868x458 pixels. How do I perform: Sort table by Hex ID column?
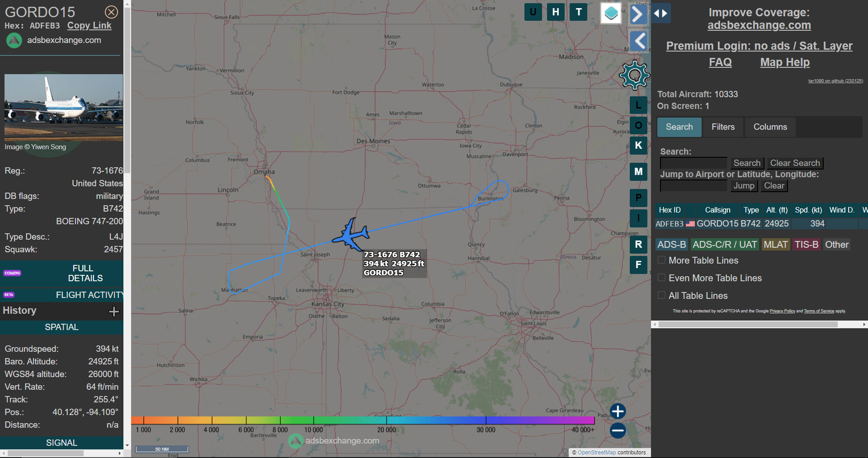670,210
